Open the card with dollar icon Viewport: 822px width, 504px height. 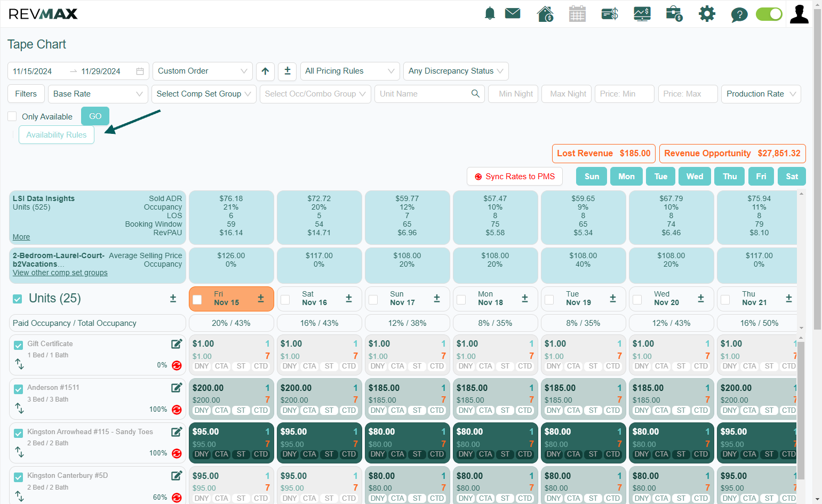[610, 14]
